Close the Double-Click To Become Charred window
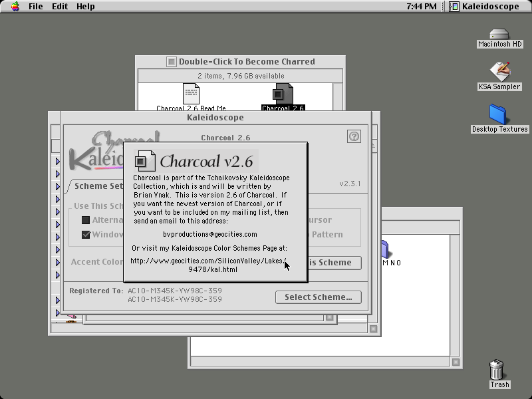The image size is (532, 399). click(172, 62)
